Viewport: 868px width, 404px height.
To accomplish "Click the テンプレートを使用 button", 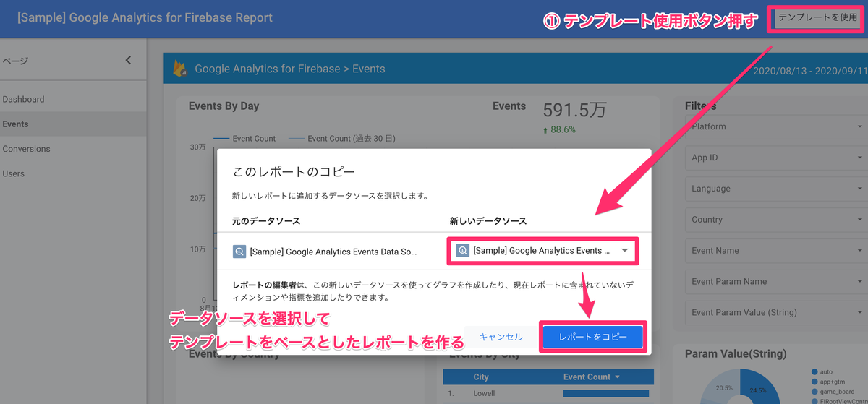I will [817, 18].
